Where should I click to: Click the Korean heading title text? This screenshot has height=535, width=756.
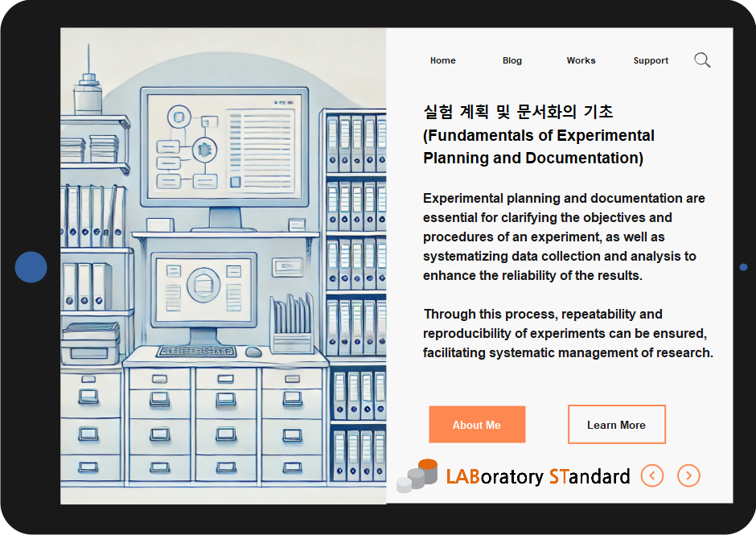pyautogui.click(x=518, y=112)
